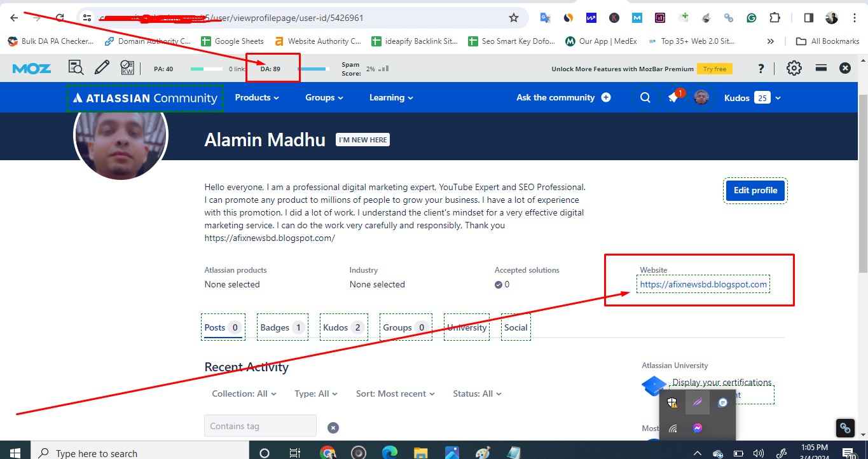Open the Social tab on the profile
Viewport: 868px width, 459px height.
(515, 327)
